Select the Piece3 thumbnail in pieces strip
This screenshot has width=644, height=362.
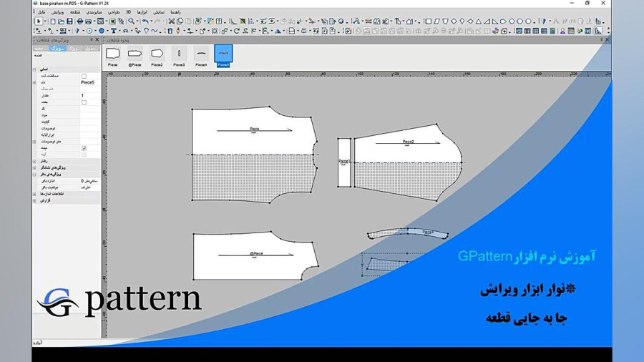pyautogui.click(x=179, y=56)
